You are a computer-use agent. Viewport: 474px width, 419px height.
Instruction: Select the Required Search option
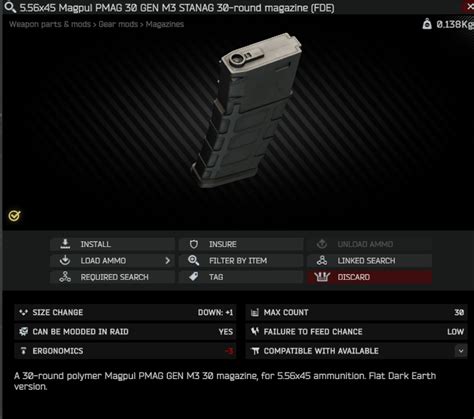point(112,277)
